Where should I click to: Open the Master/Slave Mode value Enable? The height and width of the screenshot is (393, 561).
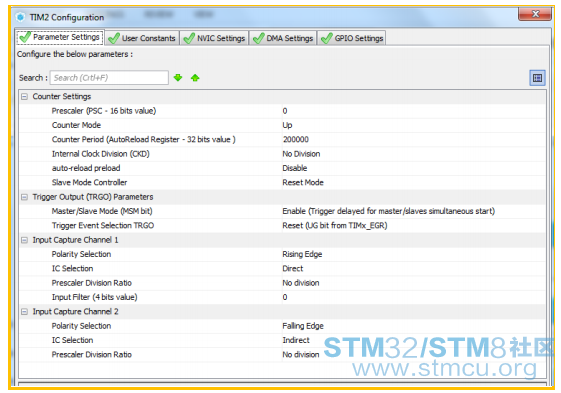[389, 211]
